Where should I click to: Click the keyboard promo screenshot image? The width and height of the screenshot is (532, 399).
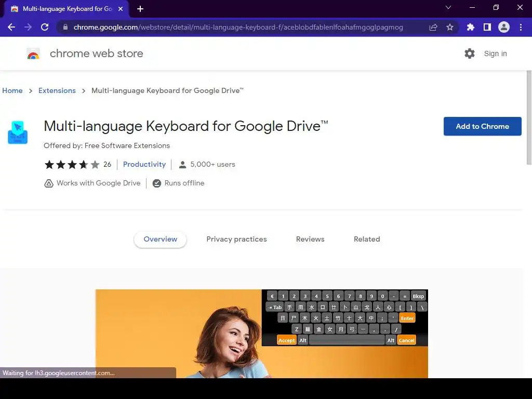[262, 334]
